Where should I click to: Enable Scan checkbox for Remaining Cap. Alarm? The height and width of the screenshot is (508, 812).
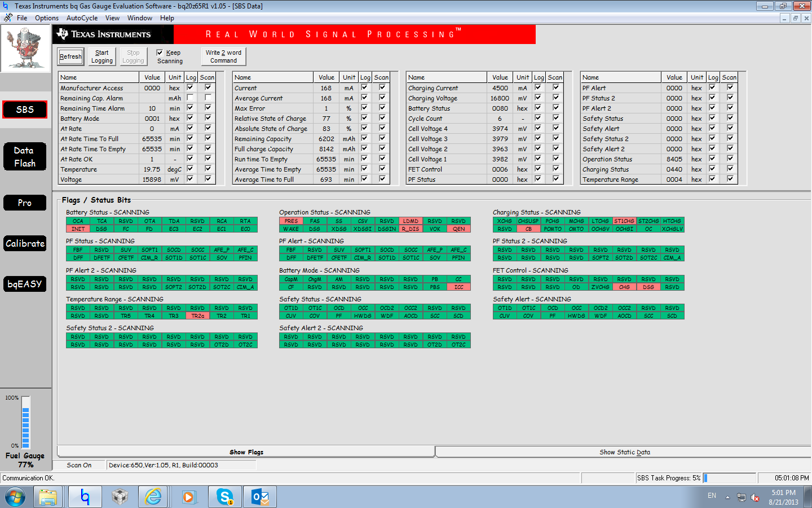point(208,98)
